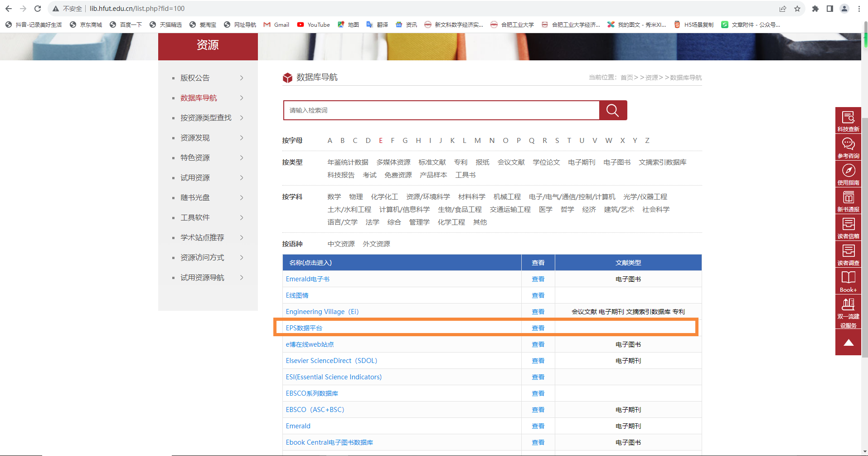This screenshot has height=456, width=868.
Task: Click the search keyword input field
Action: 441,110
